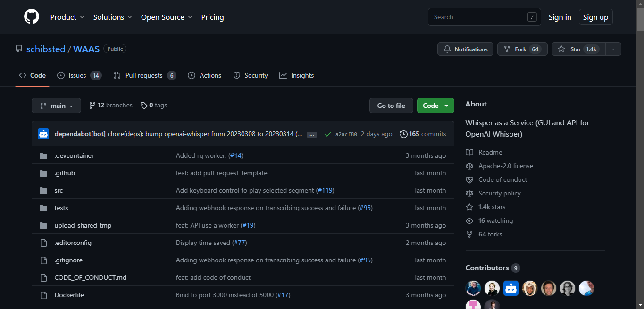This screenshot has width=644, height=309.
Task: Click the folder icon beside src
Action: click(x=44, y=190)
